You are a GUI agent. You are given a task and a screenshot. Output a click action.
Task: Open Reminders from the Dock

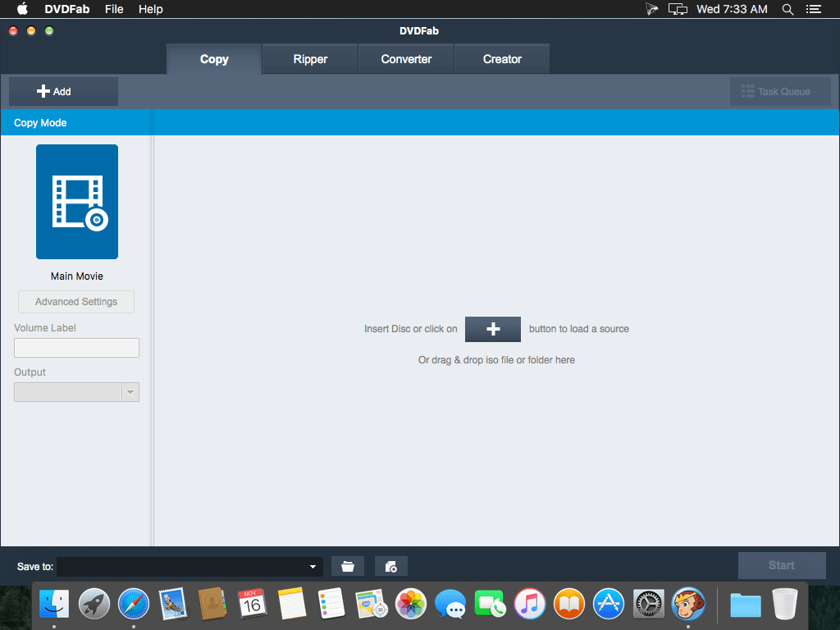(331, 604)
